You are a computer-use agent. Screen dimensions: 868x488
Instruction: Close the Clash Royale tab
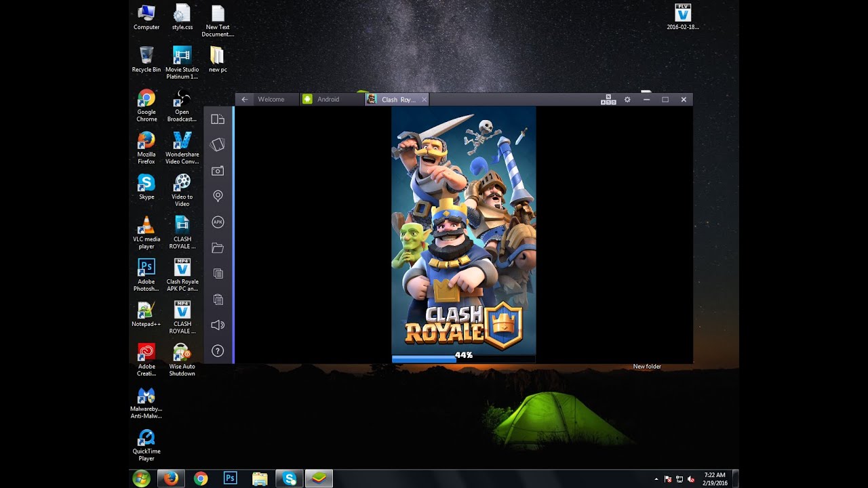425,100
